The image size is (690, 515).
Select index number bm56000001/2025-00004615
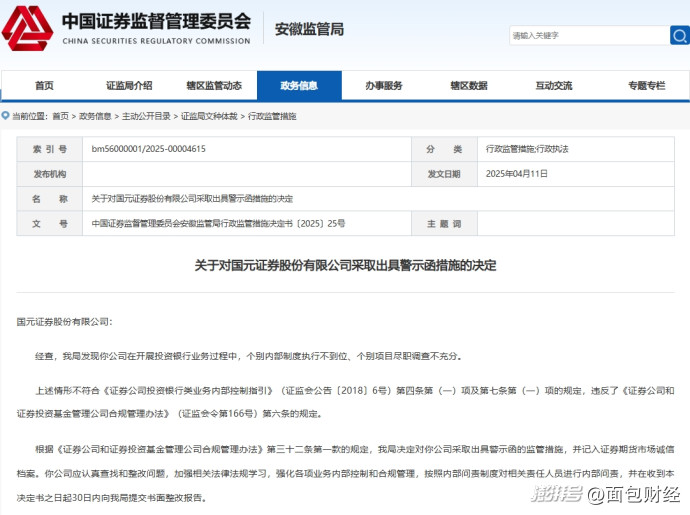click(149, 149)
